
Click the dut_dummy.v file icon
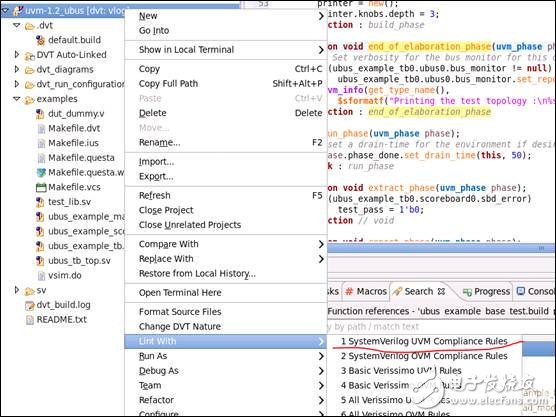[40, 114]
